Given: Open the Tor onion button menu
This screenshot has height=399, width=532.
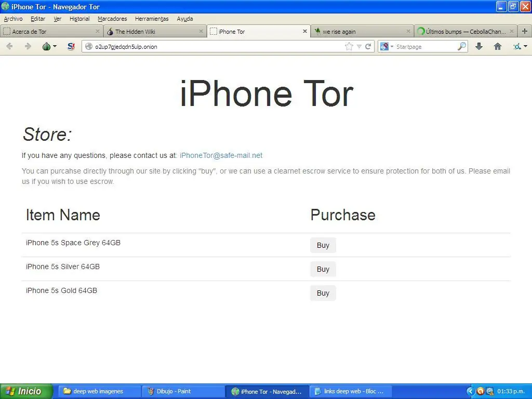Looking at the screenshot, I should click(49, 46).
